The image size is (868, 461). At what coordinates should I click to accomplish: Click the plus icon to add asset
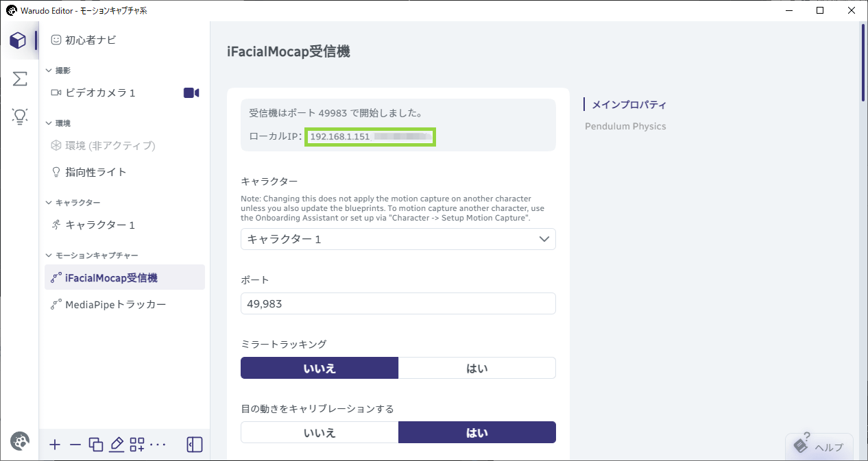tap(55, 445)
